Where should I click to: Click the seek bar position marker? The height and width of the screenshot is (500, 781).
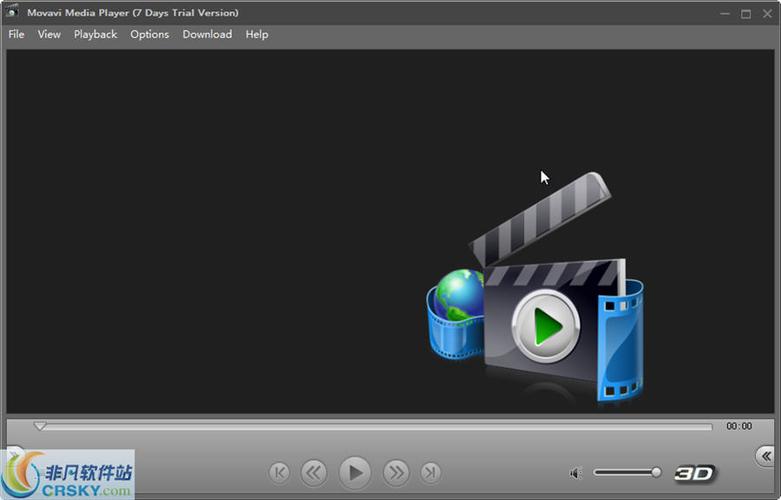click(x=40, y=426)
